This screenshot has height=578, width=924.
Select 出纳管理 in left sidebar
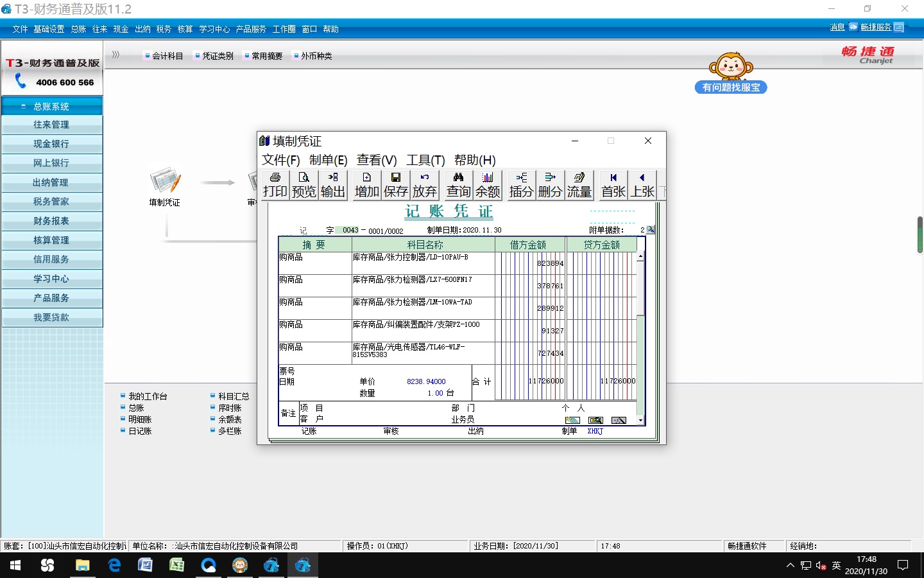51,182
